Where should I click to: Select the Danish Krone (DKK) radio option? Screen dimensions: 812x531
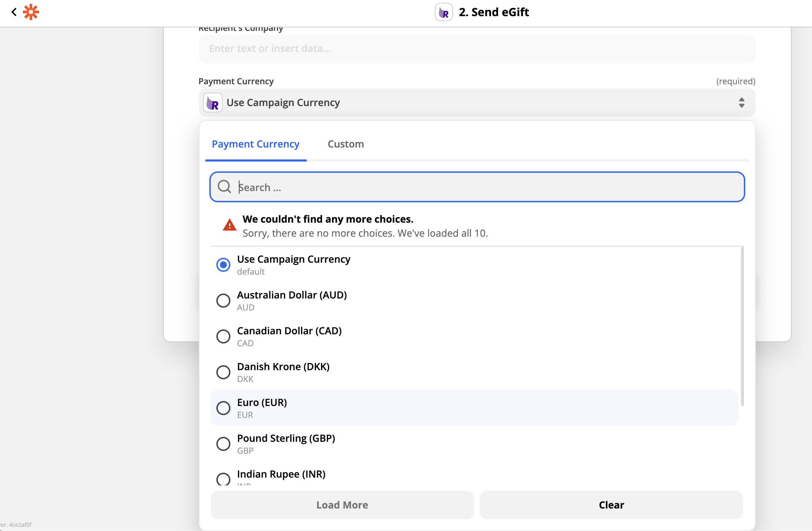point(223,372)
